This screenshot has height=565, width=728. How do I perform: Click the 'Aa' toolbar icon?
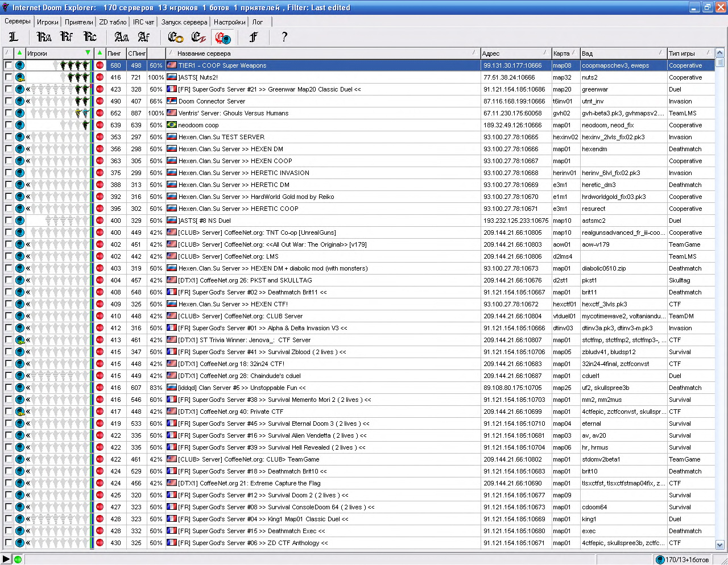[x=121, y=37]
